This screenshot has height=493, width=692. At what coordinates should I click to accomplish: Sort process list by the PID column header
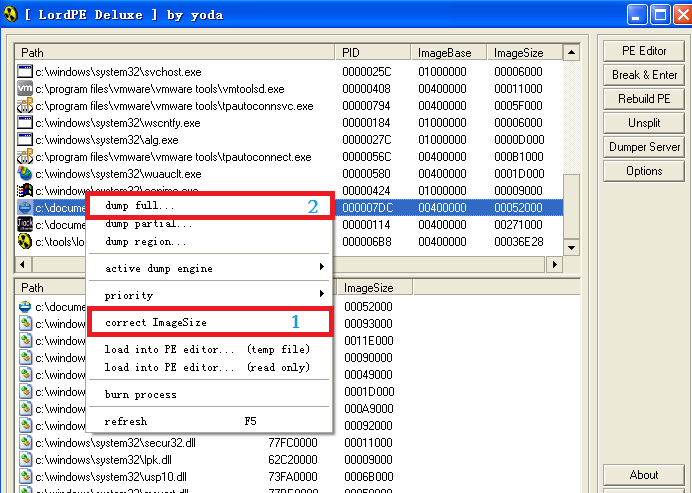372,53
